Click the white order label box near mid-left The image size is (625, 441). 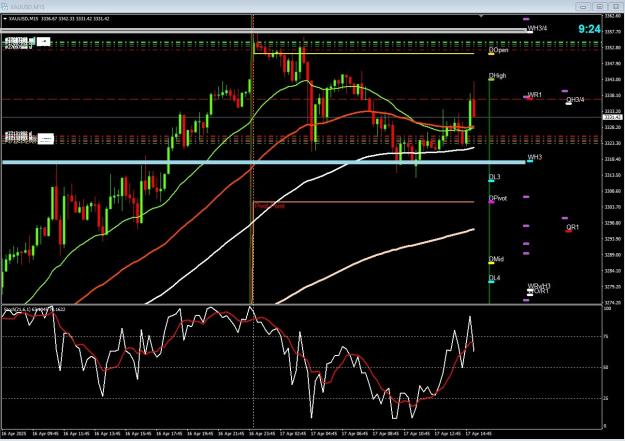click(45, 139)
